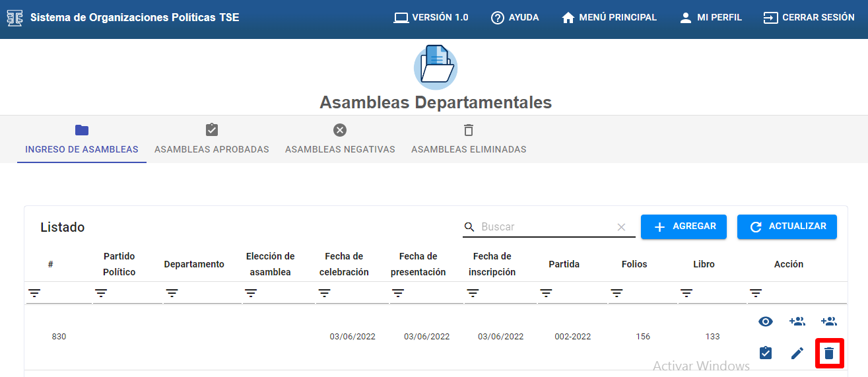Image resolution: width=868 pixels, height=377 pixels.
Task: Open the filter for Departamento column
Action: (x=172, y=293)
